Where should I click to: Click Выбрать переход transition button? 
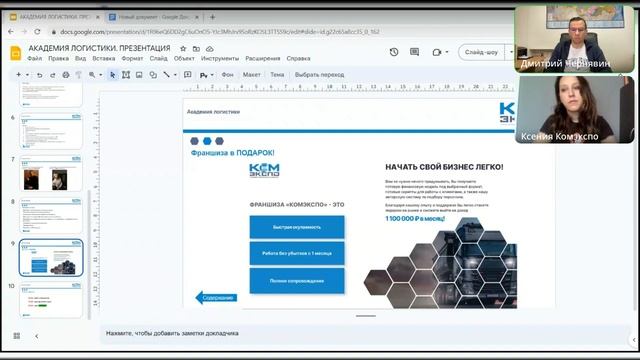pos(319,75)
